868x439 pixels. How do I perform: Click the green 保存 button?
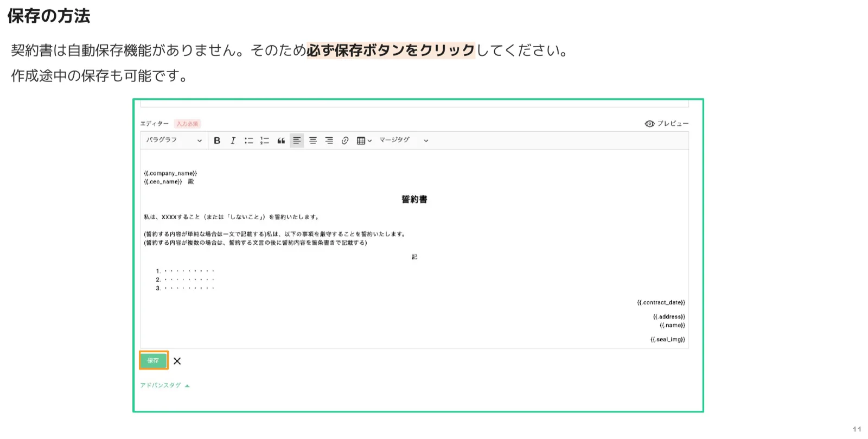pos(154,360)
